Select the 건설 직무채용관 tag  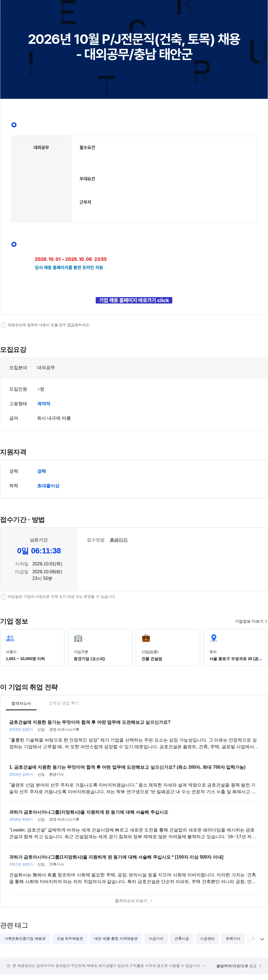pos(70,938)
